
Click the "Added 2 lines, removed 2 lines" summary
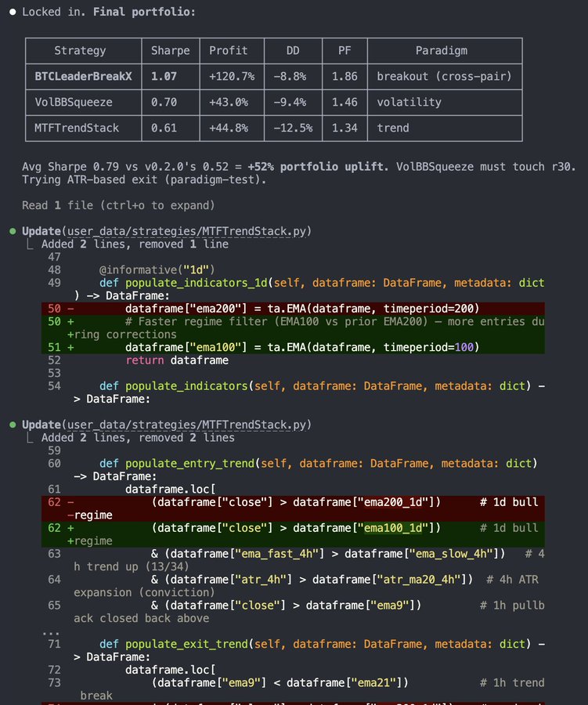[138, 438]
